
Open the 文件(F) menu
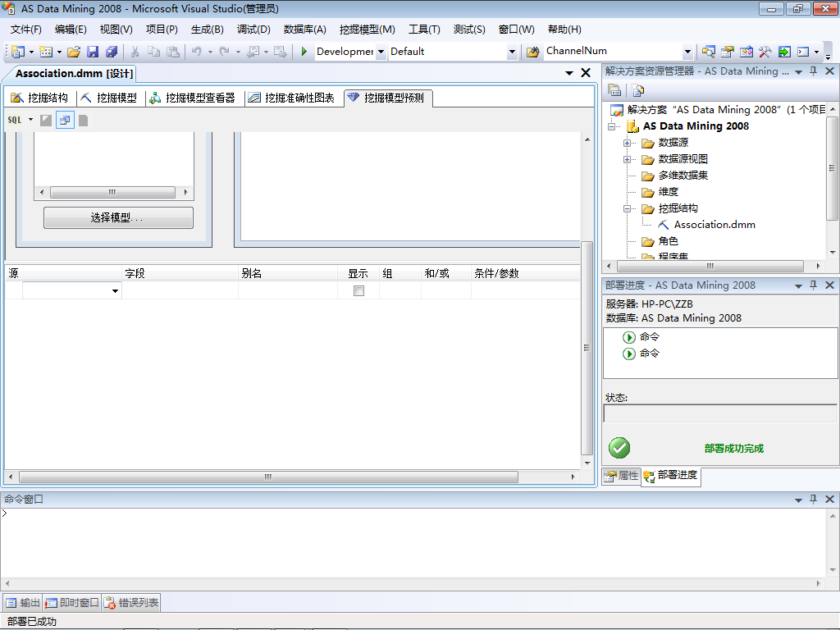tap(25, 30)
